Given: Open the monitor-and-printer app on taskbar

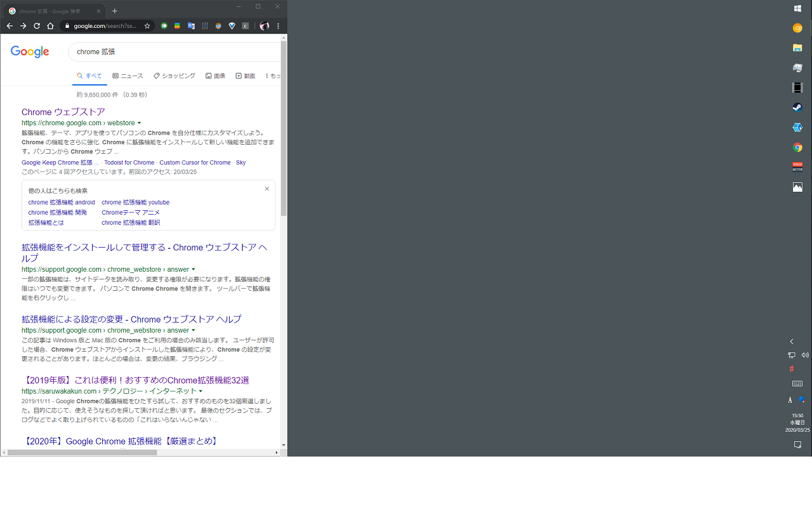Looking at the screenshot, I should [797, 68].
